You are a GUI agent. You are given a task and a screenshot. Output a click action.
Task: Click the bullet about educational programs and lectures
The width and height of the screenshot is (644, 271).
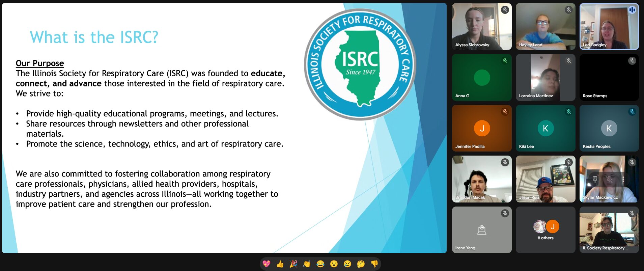click(152, 114)
